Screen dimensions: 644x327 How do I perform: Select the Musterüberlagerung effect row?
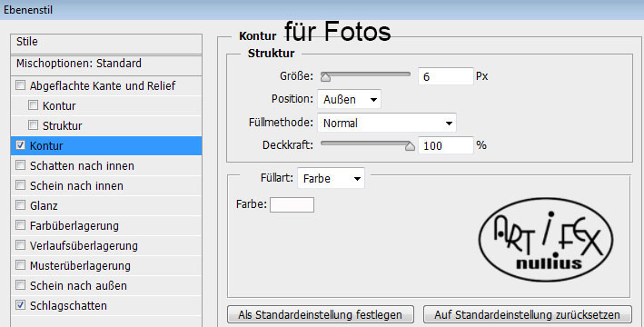106,266
